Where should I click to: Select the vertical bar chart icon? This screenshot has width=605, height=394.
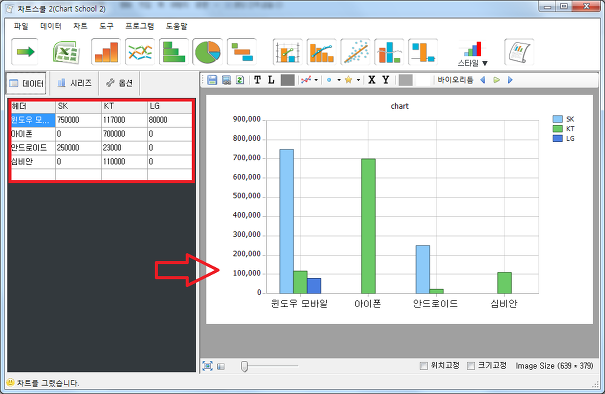106,52
